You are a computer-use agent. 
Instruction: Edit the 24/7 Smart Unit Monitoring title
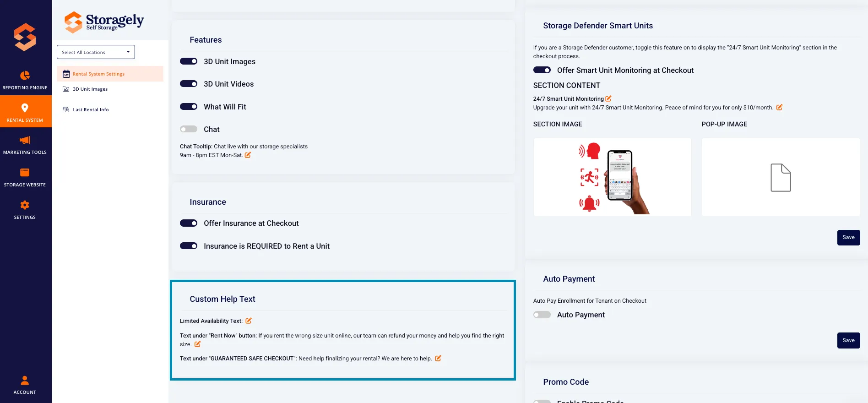point(608,98)
